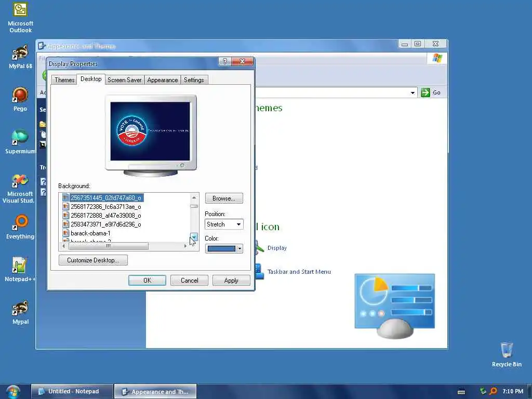Viewport: 532px width, 399px height.
Task: Expand the address bar dropdown arrow
Action: 413,92
